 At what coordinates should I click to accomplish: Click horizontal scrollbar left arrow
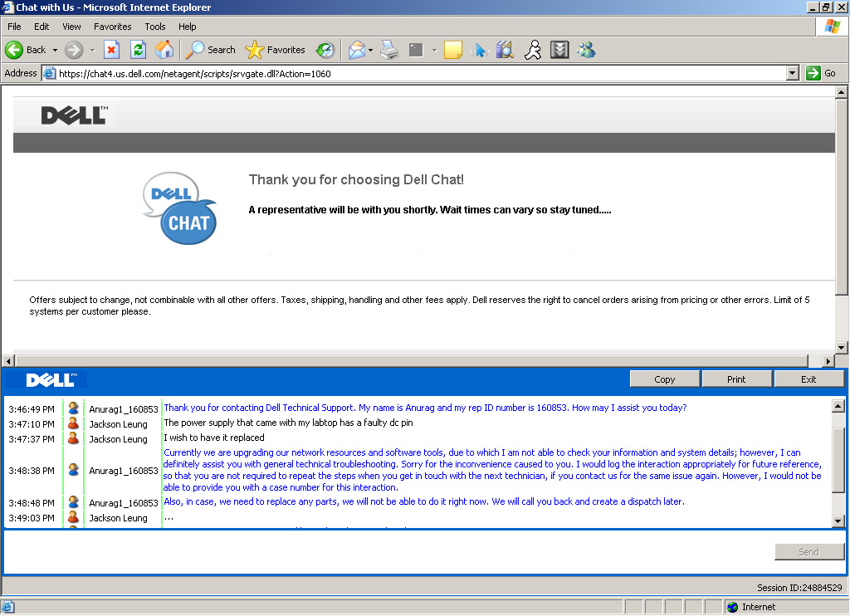click(x=8, y=360)
